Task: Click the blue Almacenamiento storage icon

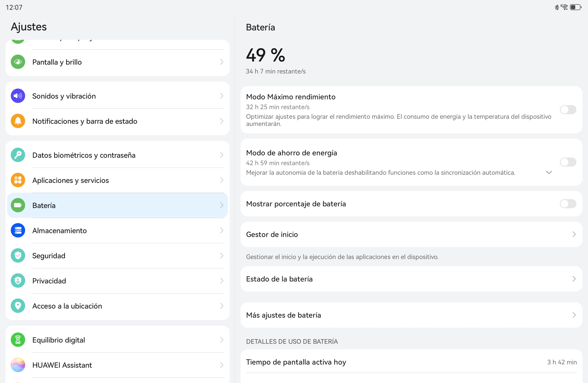Action: pyautogui.click(x=18, y=230)
